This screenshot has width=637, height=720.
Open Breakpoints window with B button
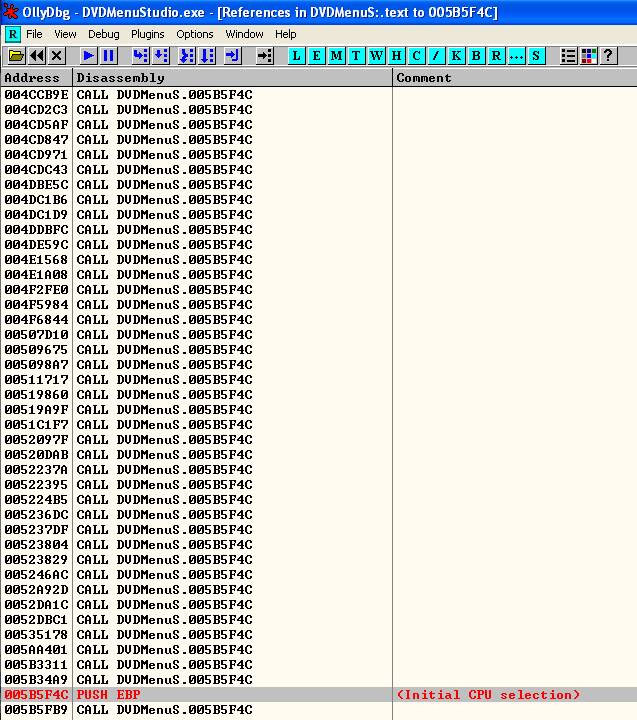pos(476,56)
